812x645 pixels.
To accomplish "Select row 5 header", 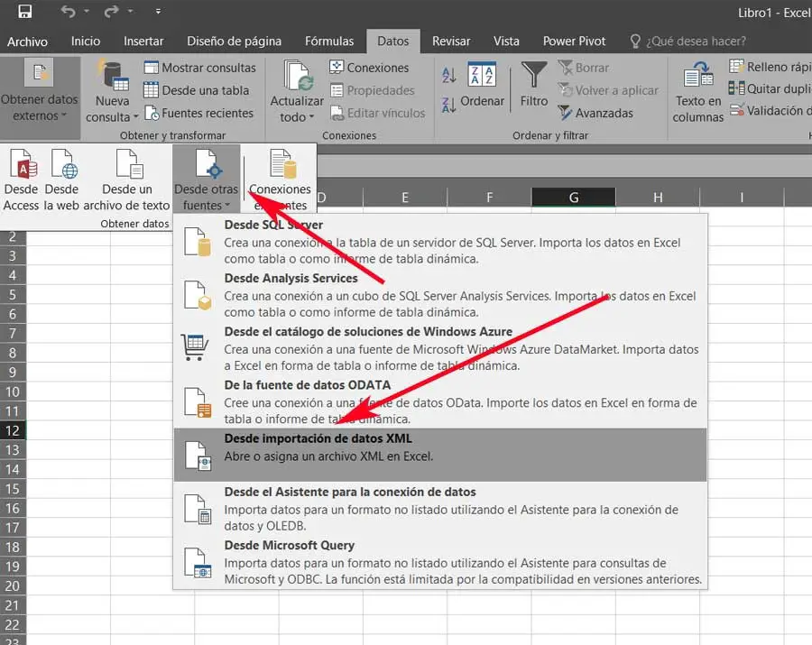I will [13, 295].
